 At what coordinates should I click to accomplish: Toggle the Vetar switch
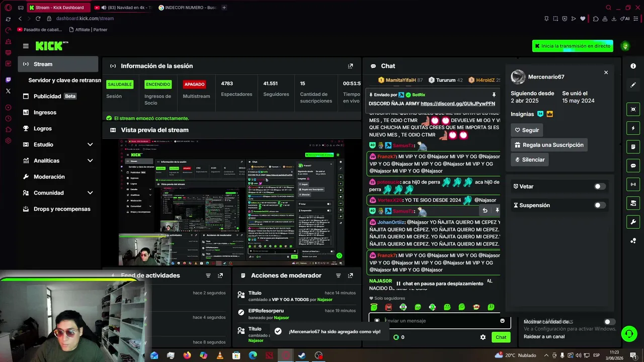coord(600,187)
